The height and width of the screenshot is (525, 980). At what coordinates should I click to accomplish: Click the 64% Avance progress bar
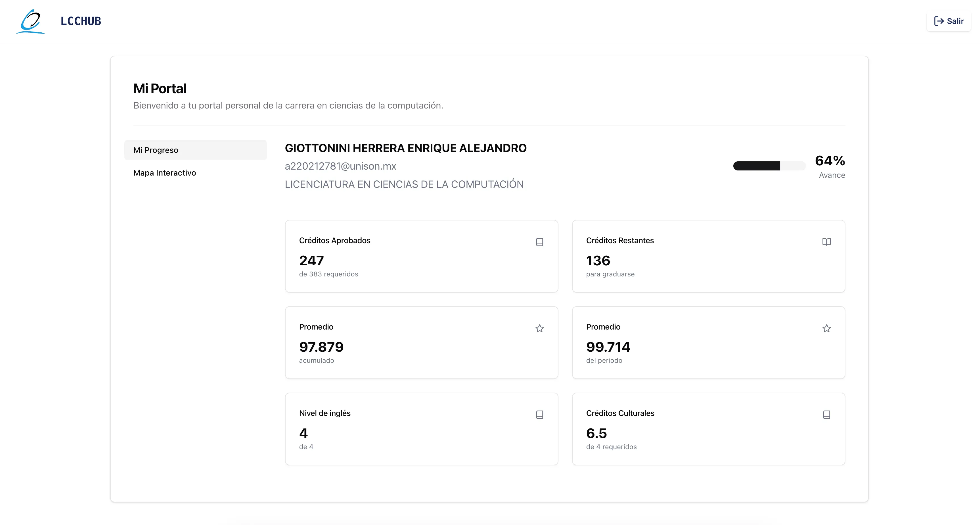pyautogui.click(x=769, y=166)
